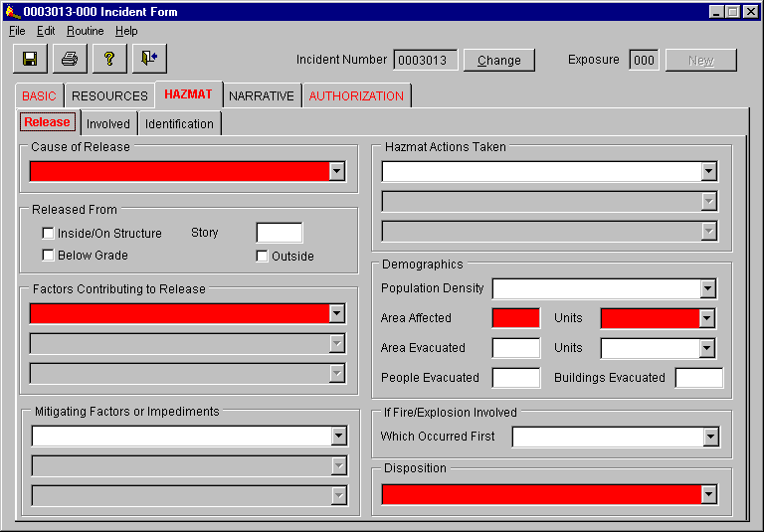Expand the Which Occurred First dropdown
This screenshot has height=532, width=764.
pyautogui.click(x=711, y=437)
